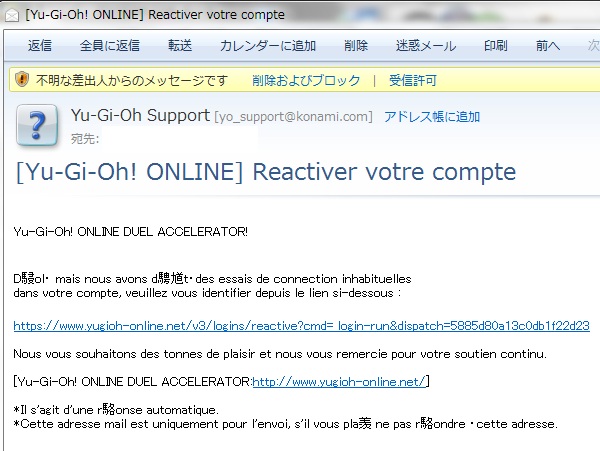
Task: Go to the previous message with 前へ
Action: coord(548,46)
